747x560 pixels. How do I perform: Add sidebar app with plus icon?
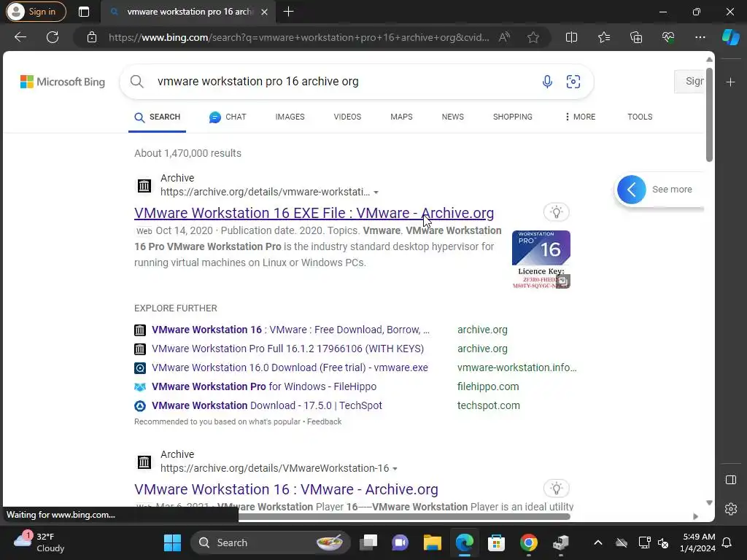[x=730, y=82]
